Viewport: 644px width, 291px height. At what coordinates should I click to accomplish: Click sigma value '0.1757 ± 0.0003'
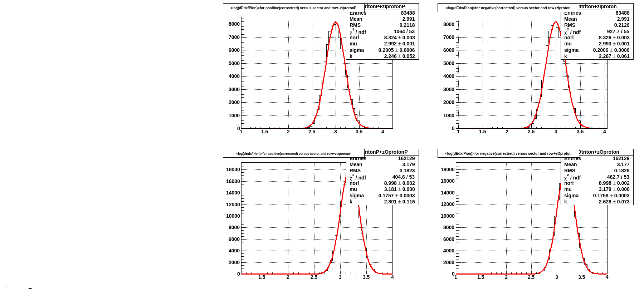point(396,196)
